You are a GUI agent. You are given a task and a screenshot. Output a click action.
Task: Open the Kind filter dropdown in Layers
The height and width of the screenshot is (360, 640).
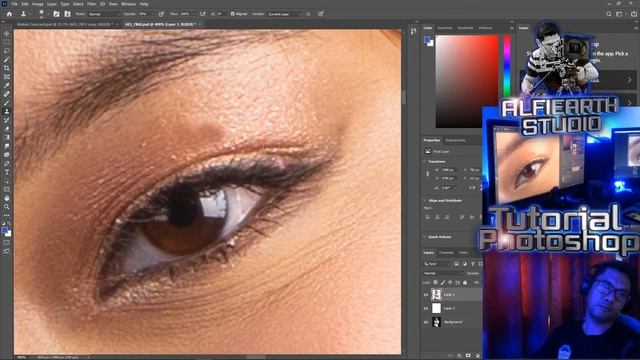tap(438, 264)
